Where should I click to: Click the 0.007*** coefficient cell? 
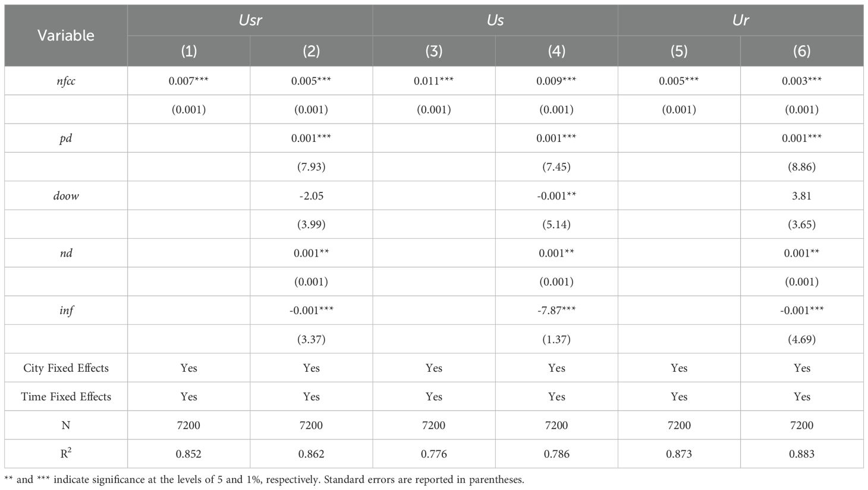[188, 81]
